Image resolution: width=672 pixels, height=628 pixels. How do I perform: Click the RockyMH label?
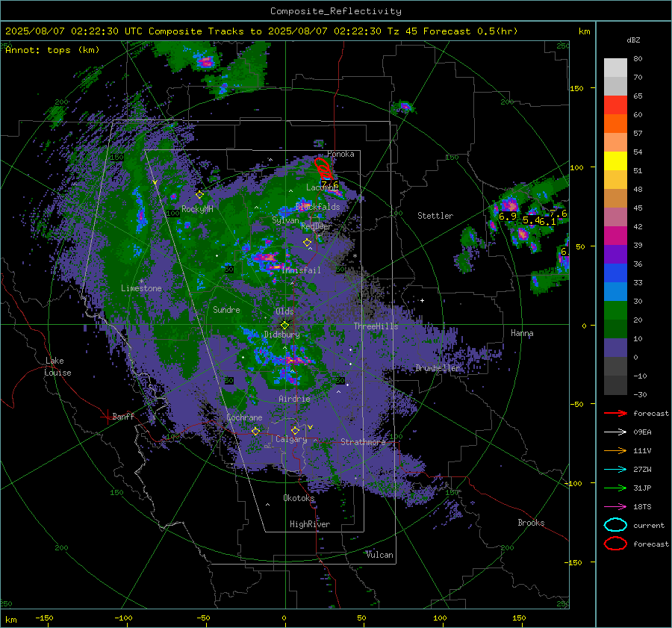coord(197,209)
